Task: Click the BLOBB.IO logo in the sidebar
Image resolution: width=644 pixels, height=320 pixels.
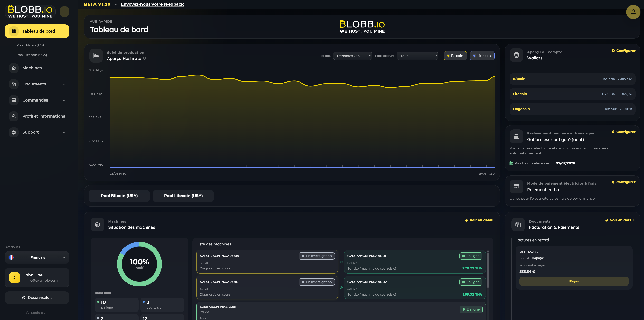Action: (30, 12)
